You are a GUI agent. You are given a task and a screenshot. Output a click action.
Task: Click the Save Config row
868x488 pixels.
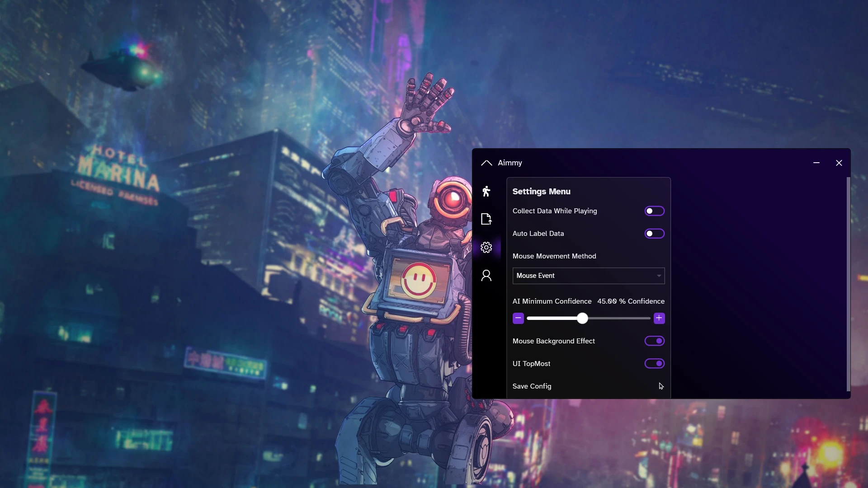589,386
